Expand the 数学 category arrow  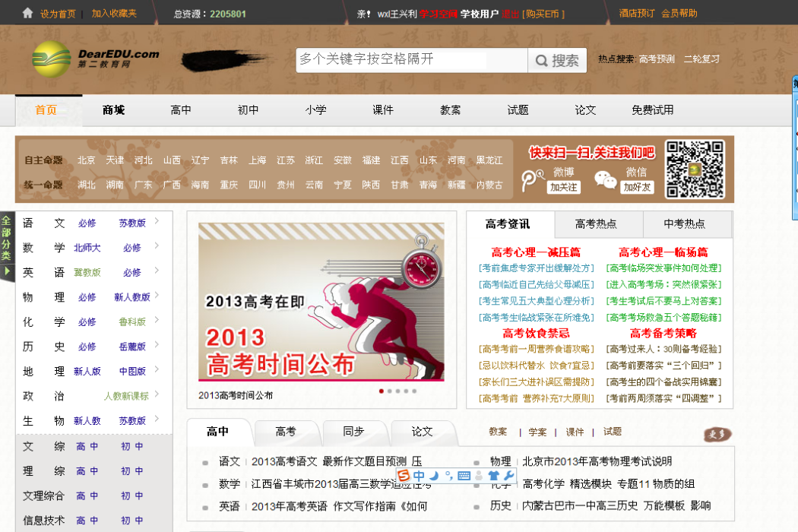[157, 245]
